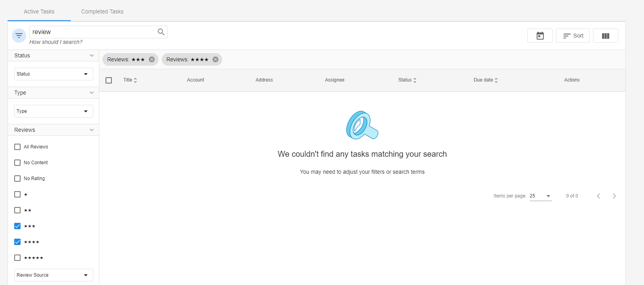
Task: Switch to Completed Tasks tab
Action: (102, 11)
